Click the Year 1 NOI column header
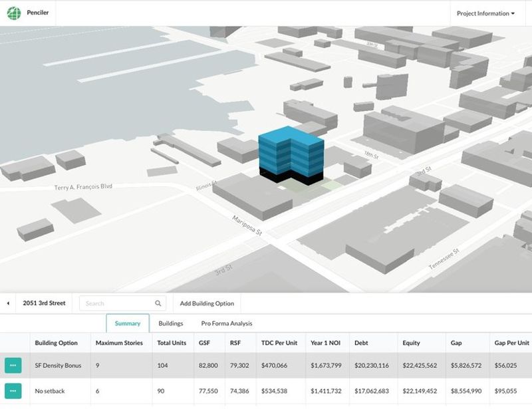 326,343
